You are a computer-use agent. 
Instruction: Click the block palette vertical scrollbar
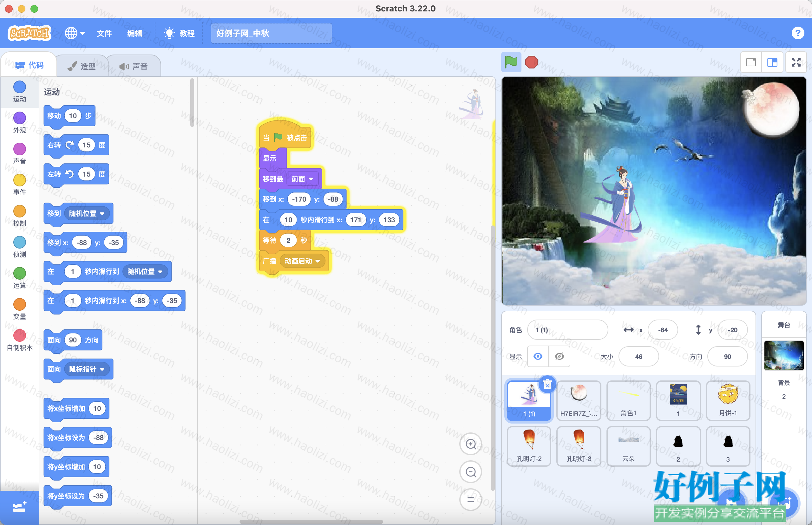click(x=192, y=102)
